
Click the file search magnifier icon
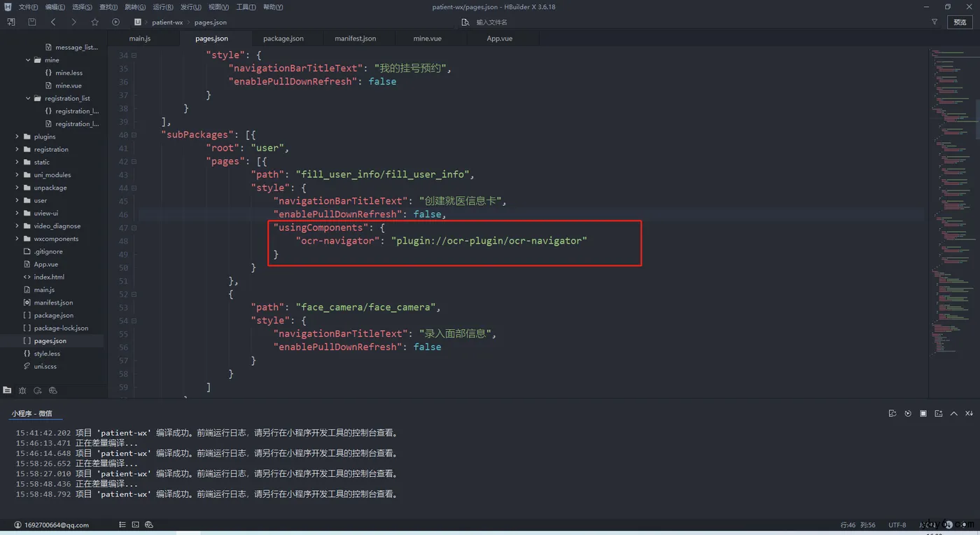coord(466,22)
